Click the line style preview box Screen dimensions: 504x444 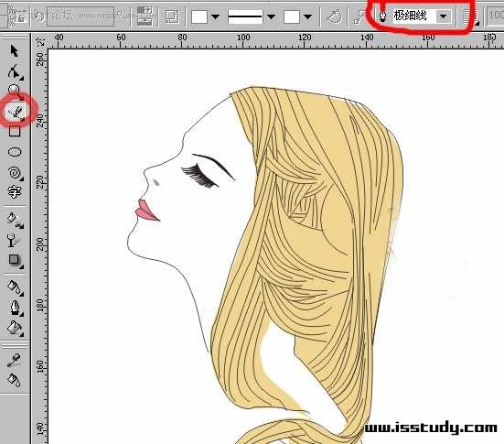point(245,16)
